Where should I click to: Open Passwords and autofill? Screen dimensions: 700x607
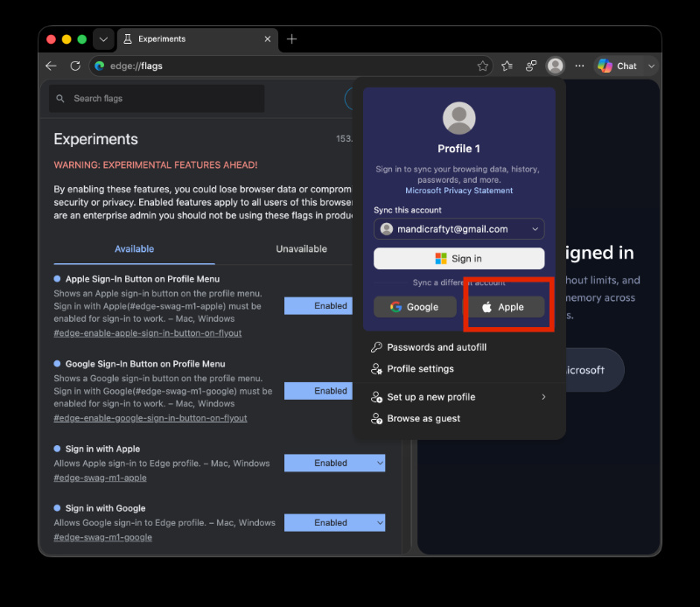[x=458, y=347]
